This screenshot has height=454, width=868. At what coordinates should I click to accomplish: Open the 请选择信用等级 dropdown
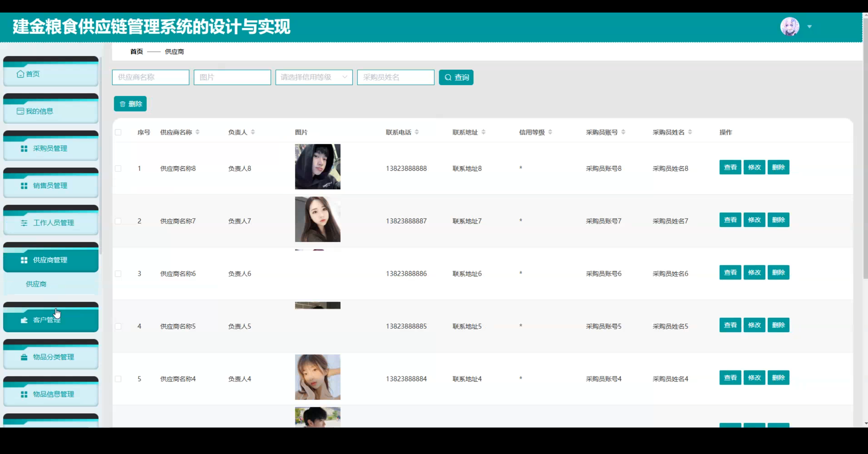pyautogui.click(x=314, y=77)
